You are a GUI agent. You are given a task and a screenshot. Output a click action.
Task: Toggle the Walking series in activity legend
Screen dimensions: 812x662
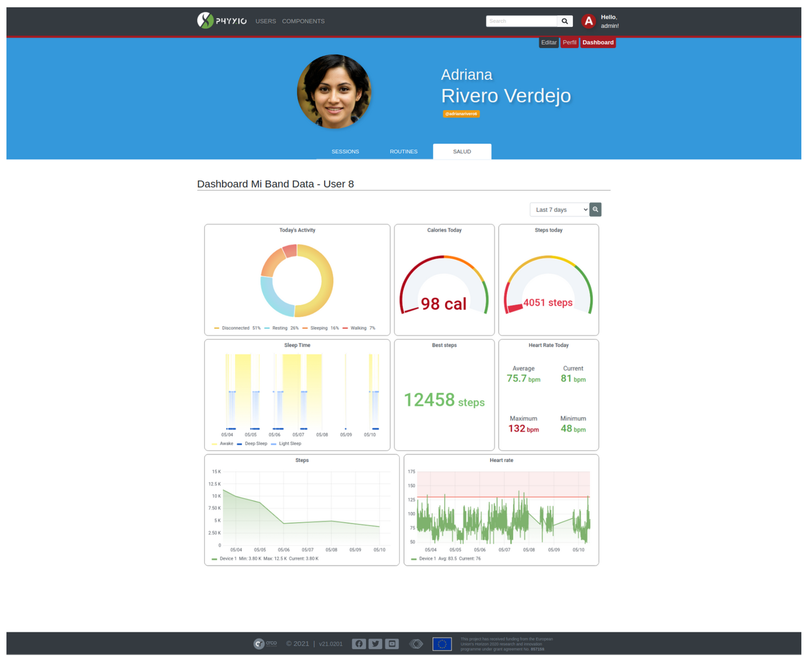358,328
